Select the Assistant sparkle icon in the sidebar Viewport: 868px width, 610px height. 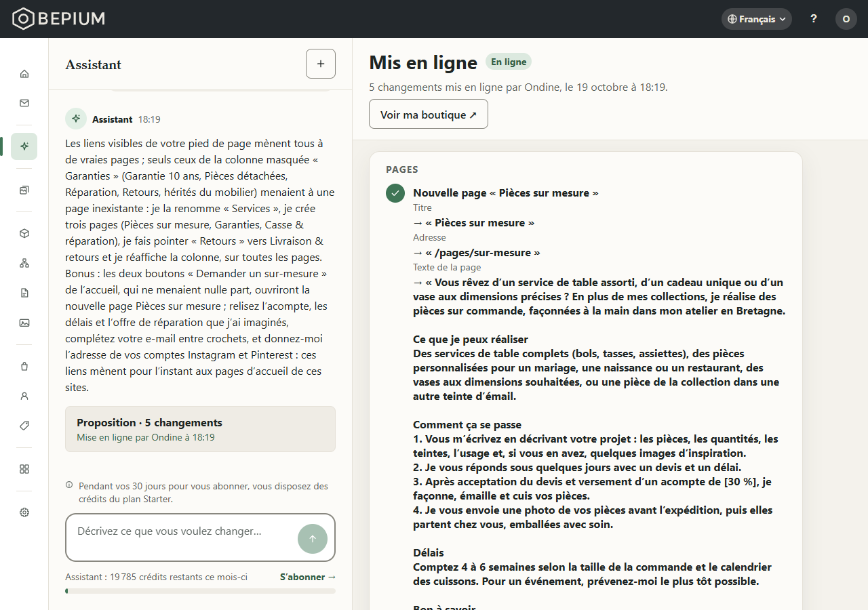[24, 146]
